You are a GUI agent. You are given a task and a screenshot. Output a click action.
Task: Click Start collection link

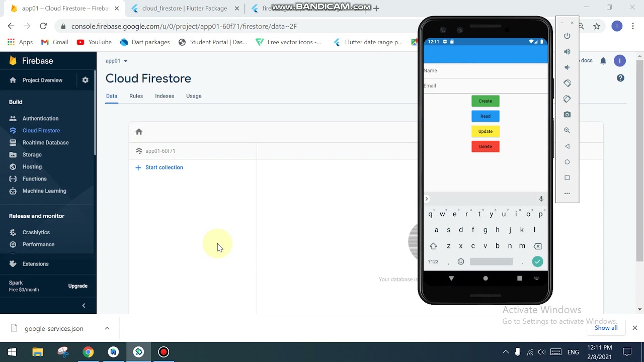[x=159, y=167]
